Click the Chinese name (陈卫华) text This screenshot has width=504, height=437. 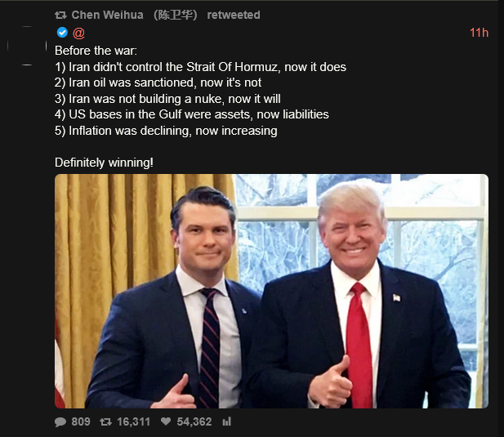(175, 15)
